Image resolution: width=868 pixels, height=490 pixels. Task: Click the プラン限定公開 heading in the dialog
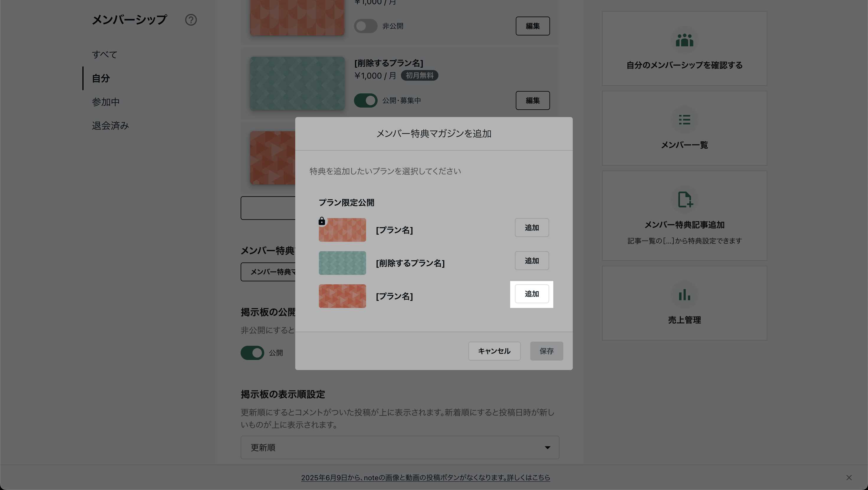click(346, 203)
